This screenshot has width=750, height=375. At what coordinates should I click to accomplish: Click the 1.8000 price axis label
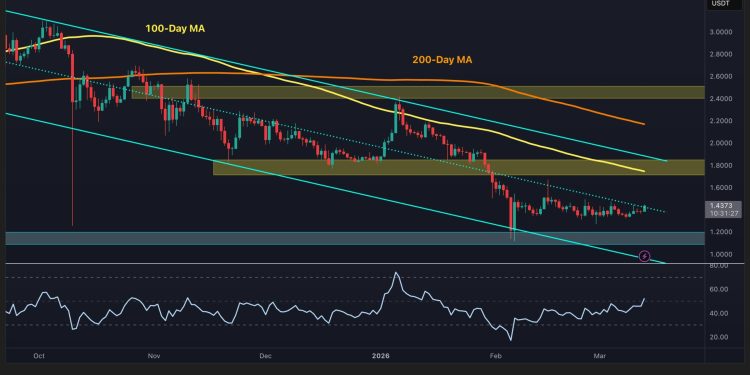click(722, 165)
